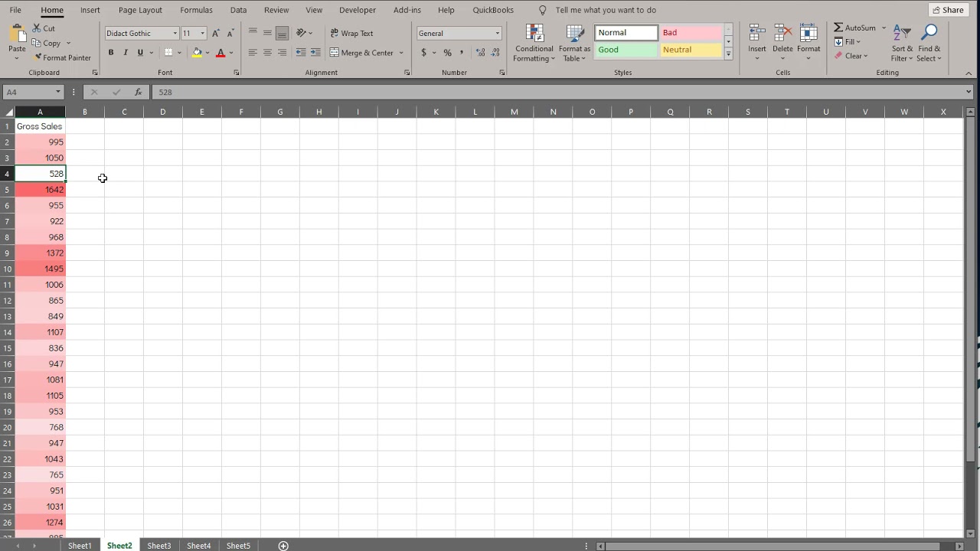Image resolution: width=980 pixels, height=551 pixels.
Task: Click the Insert Function fx icon
Action: click(138, 92)
